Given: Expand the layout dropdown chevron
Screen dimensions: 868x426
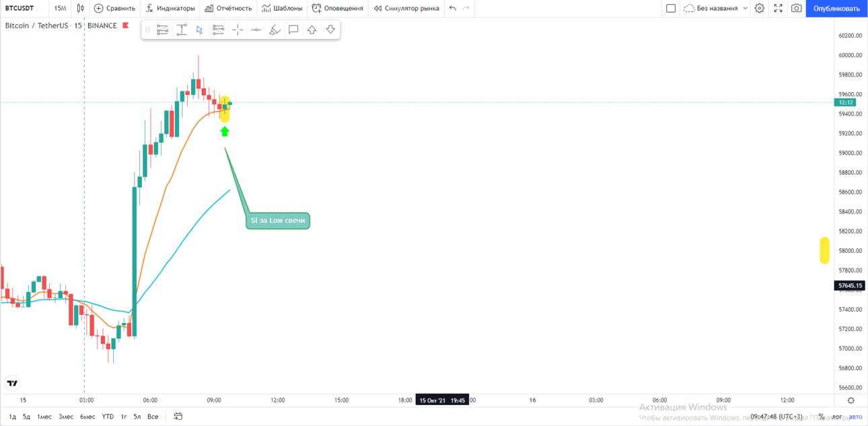Looking at the screenshot, I should [745, 8].
